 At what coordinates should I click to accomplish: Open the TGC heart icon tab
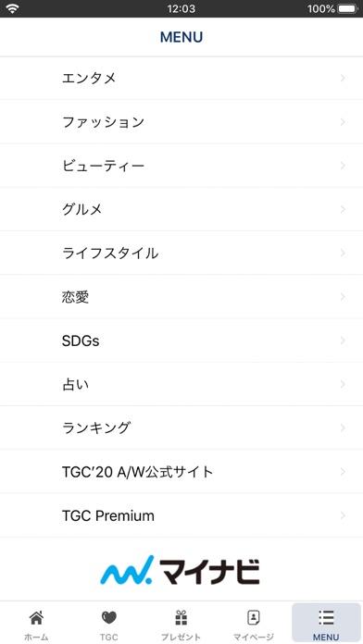(x=109, y=617)
